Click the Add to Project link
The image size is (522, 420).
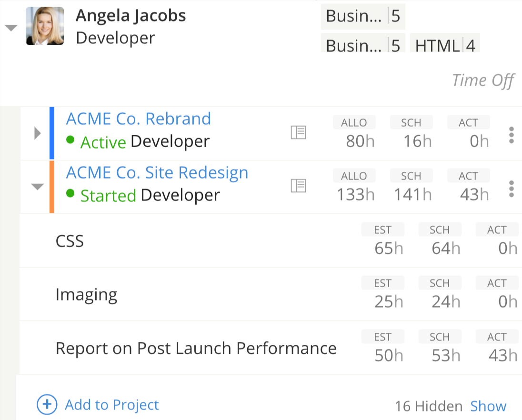(111, 405)
